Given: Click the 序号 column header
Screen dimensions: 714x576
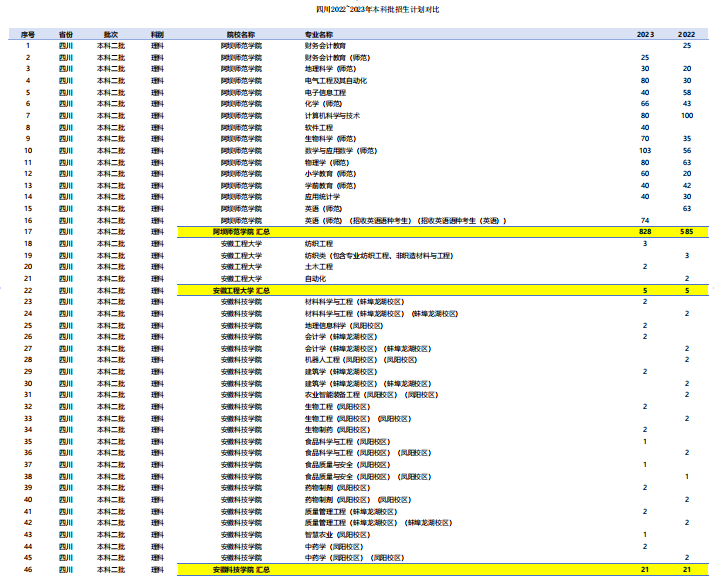Looking at the screenshot, I should click(x=28, y=34).
